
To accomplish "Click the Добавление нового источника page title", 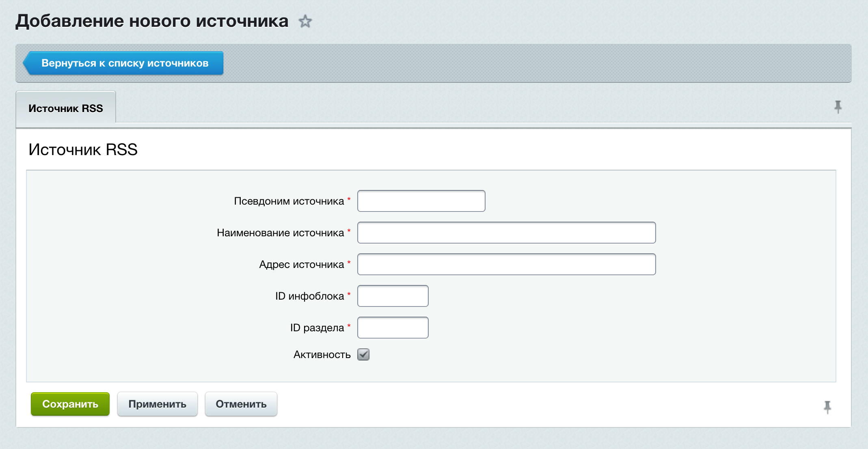I will 152,21.
